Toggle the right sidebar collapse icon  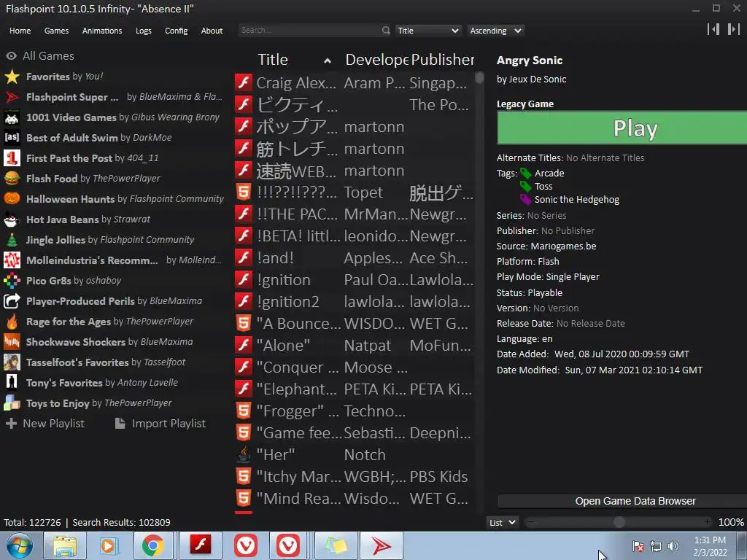(733, 29)
